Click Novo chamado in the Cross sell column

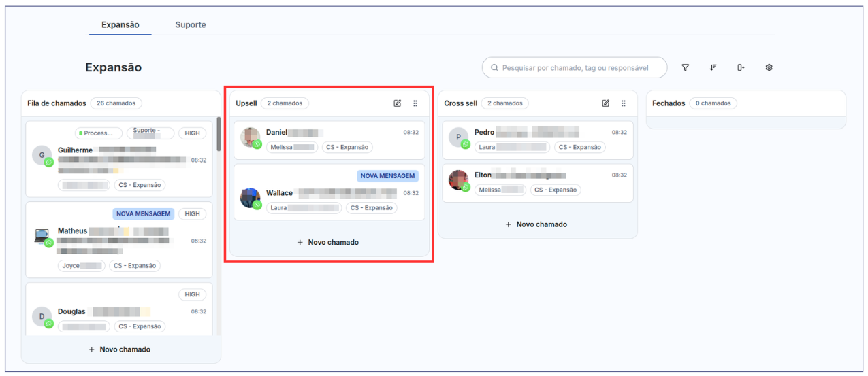pos(536,224)
